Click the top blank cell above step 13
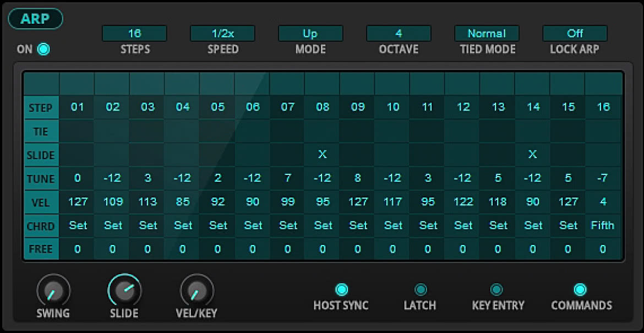Screen dimensions: 644x333 tap(498, 84)
